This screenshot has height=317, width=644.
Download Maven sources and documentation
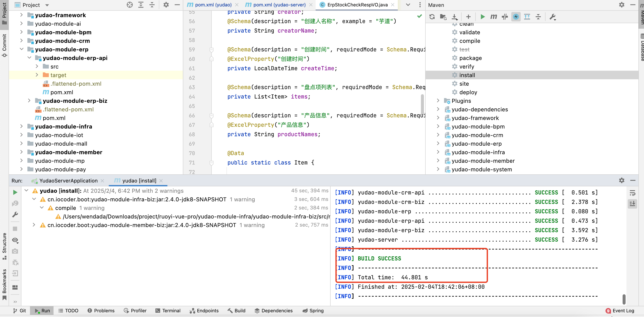point(455,17)
